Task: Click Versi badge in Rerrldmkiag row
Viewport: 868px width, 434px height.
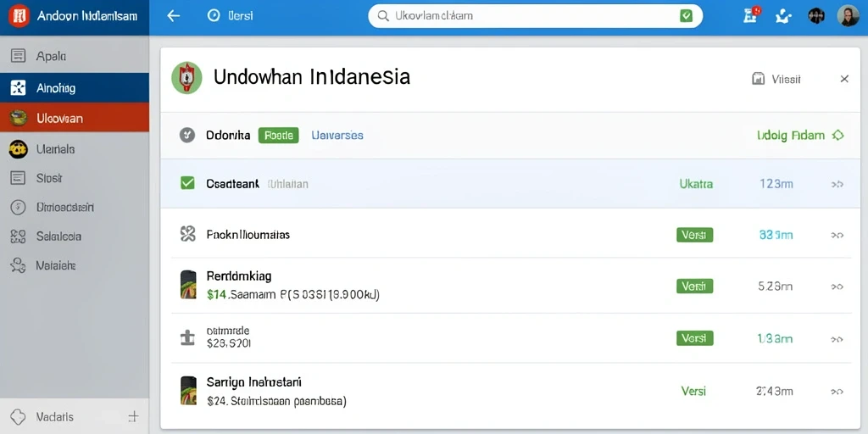Action: click(x=695, y=287)
